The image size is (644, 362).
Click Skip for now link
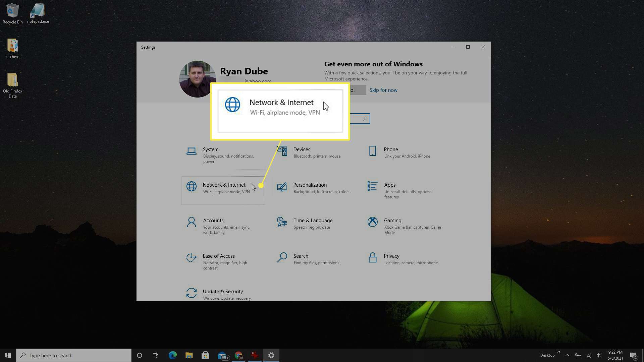(x=383, y=90)
